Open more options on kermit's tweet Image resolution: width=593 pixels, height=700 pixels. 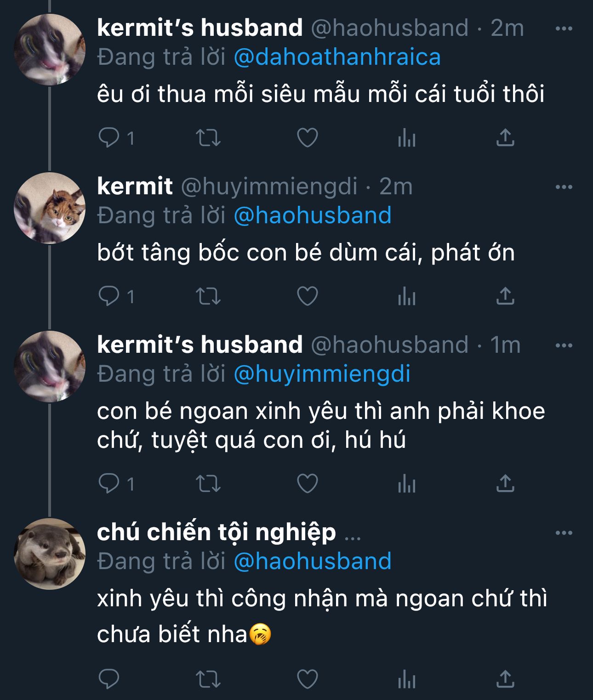point(564,187)
